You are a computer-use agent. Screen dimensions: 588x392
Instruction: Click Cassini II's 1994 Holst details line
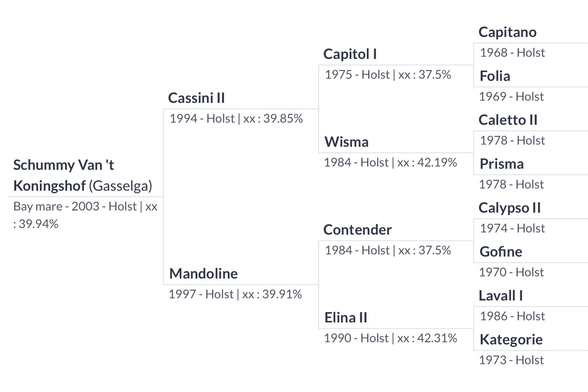[x=236, y=119]
